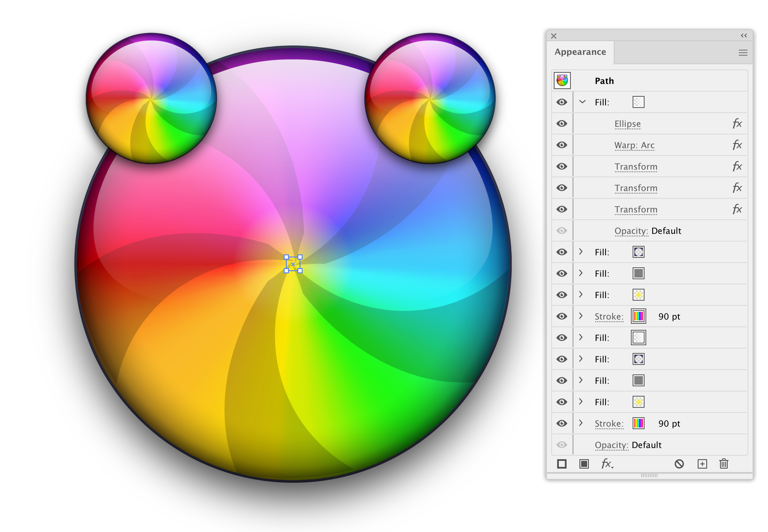
Task: Open the lower Stroke rainbow gradient swatch
Action: (639, 423)
